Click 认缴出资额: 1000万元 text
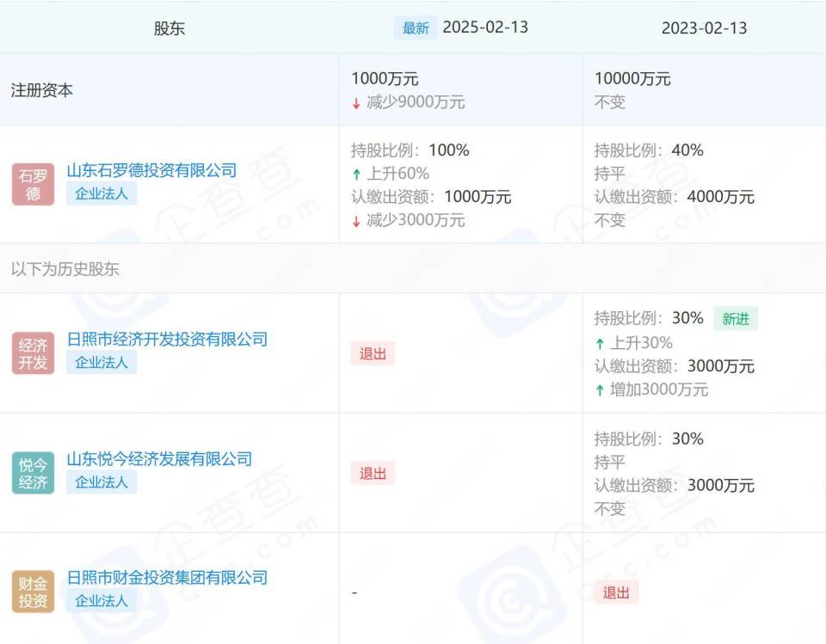826x644 pixels. tap(431, 197)
